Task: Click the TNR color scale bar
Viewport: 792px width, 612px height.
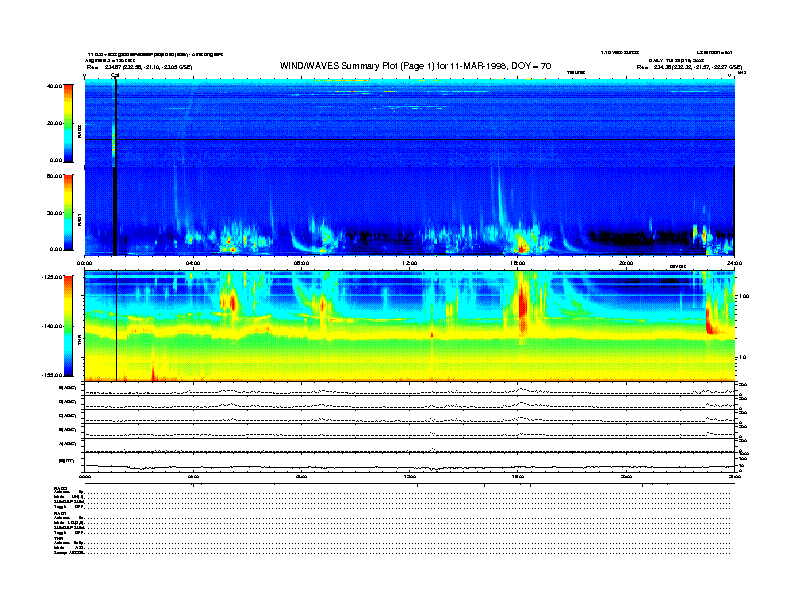Action: [68, 326]
